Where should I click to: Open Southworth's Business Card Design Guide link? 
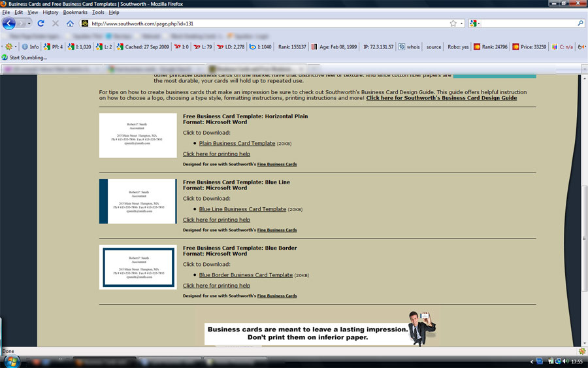click(442, 98)
